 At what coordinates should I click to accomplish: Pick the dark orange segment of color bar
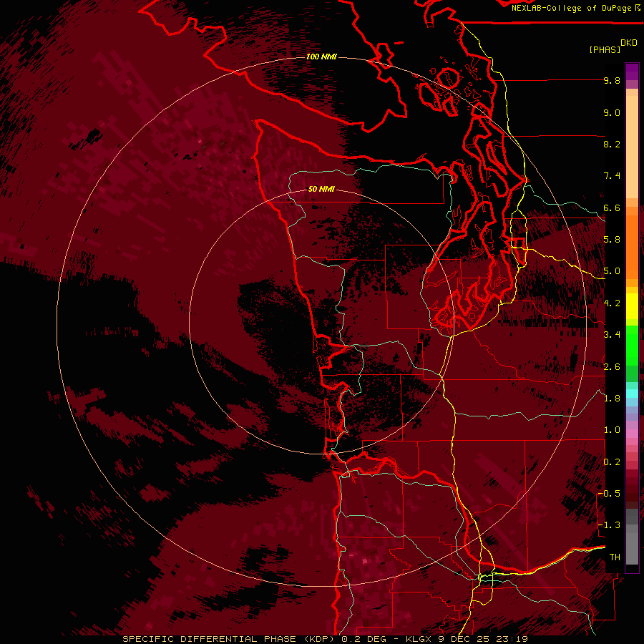pyautogui.click(x=632, y=246)
